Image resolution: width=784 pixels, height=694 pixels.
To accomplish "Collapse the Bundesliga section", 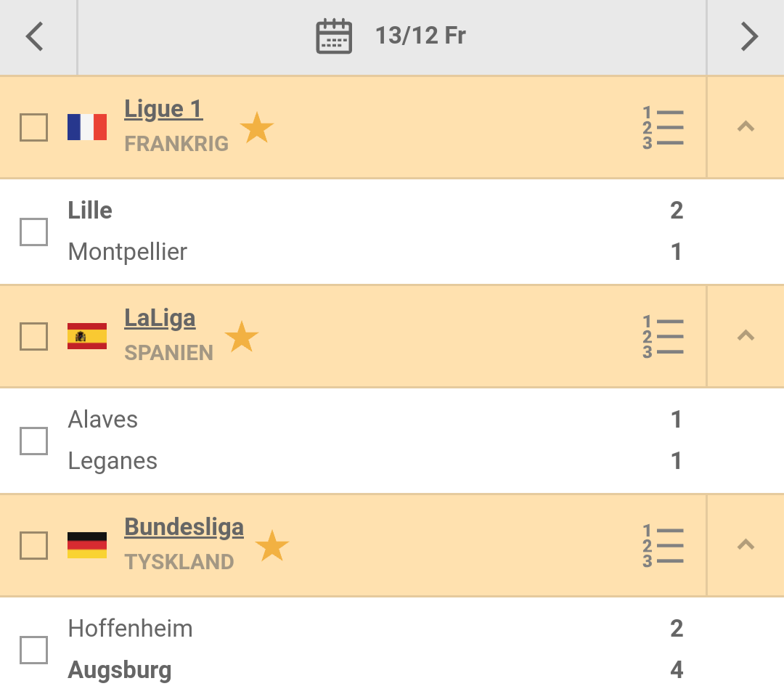I will 746,545.
